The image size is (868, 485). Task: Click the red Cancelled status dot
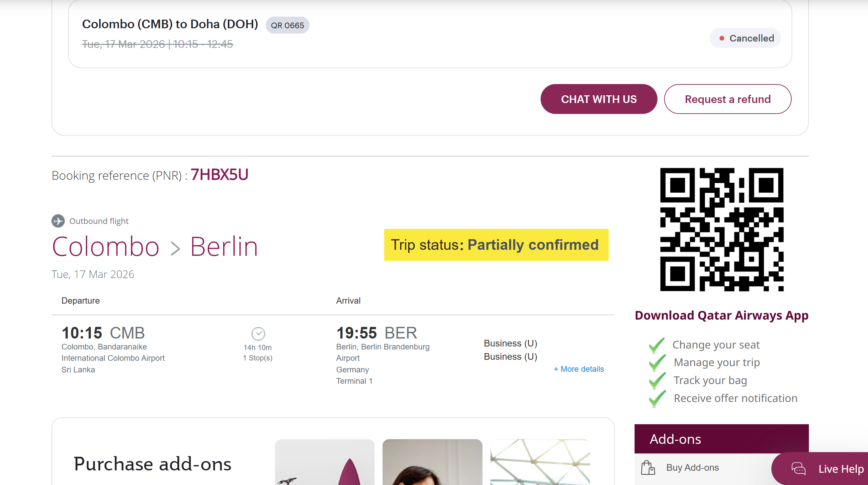coord(722,39)
